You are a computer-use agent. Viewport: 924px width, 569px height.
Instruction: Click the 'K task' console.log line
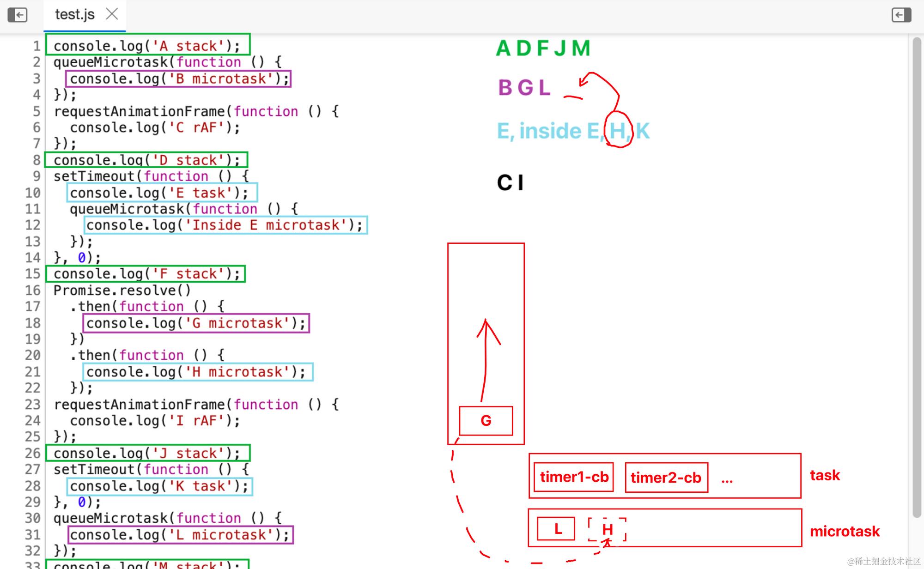pyautogui.click(x=159, y=486)
